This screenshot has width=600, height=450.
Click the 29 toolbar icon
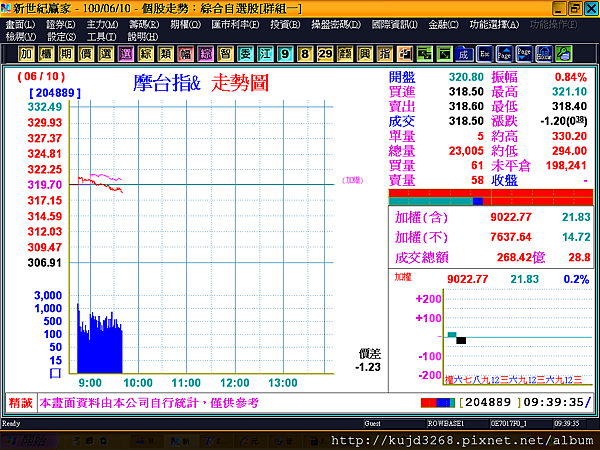pyautogui.click(x=325, y=54)
